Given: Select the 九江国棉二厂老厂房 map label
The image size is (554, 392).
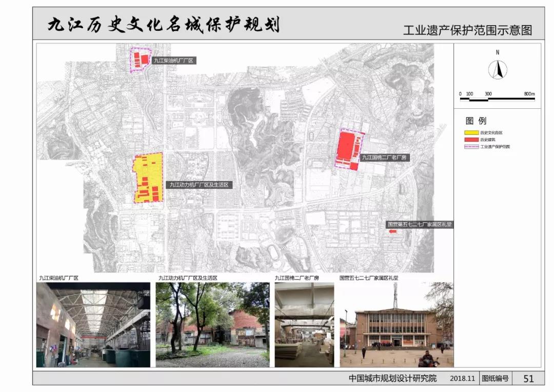Looking at the screenshot, I should pyautogui.click(x=385, y=158).
